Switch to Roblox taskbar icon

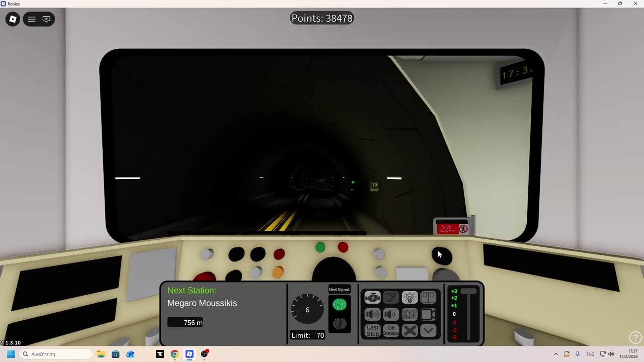click(189, 354)
